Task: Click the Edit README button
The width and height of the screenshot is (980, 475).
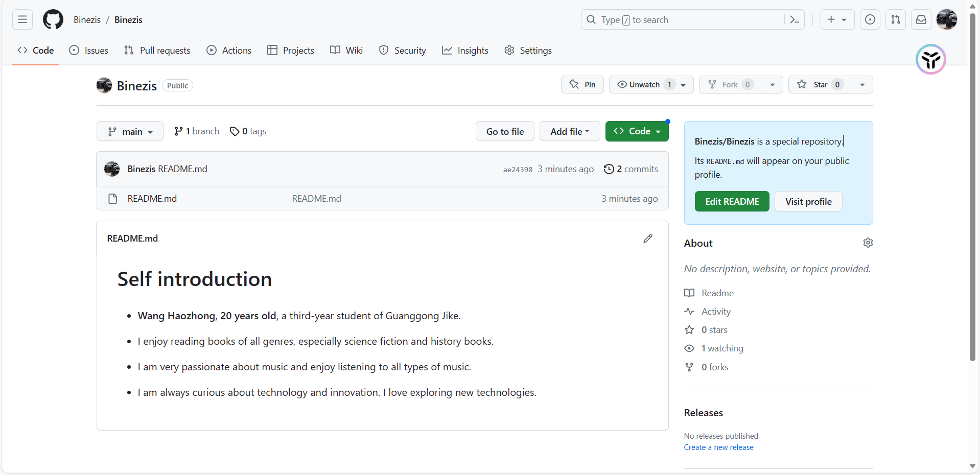Action: (732, 202)
